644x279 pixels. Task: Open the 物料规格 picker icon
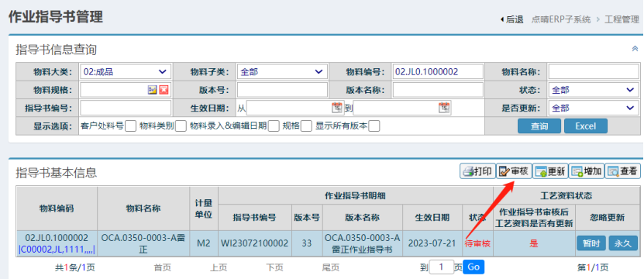[153, 90]
